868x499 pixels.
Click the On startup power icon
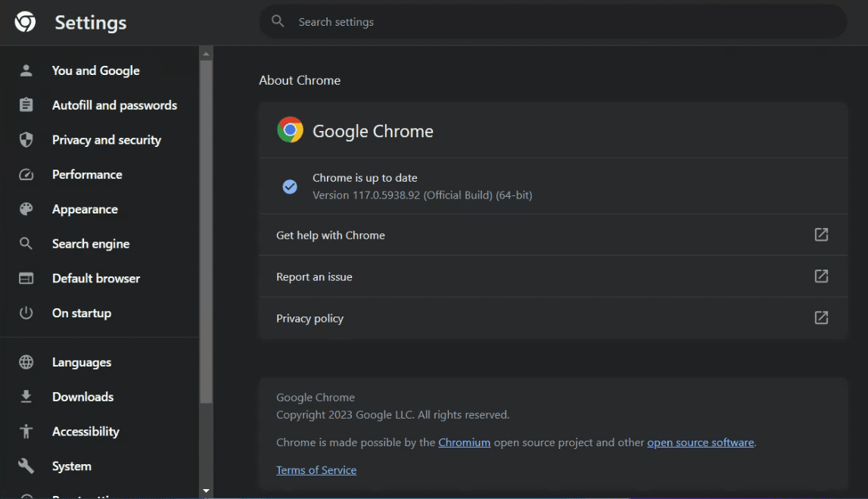pos(26,313)
